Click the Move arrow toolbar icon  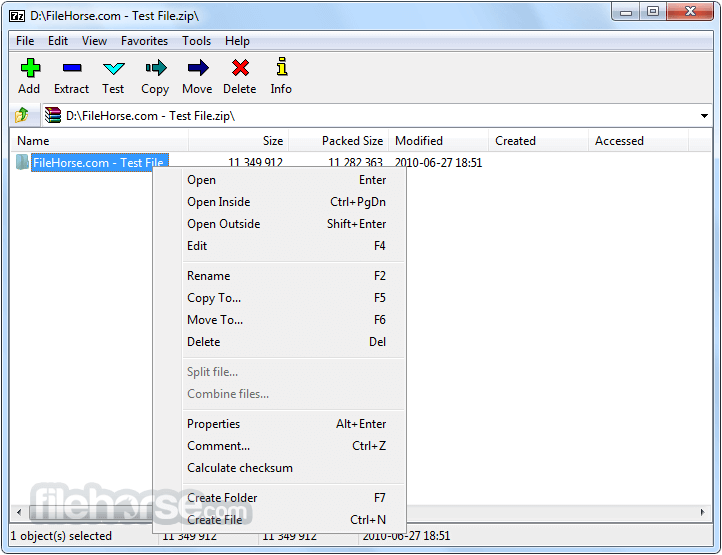point(198,68)
